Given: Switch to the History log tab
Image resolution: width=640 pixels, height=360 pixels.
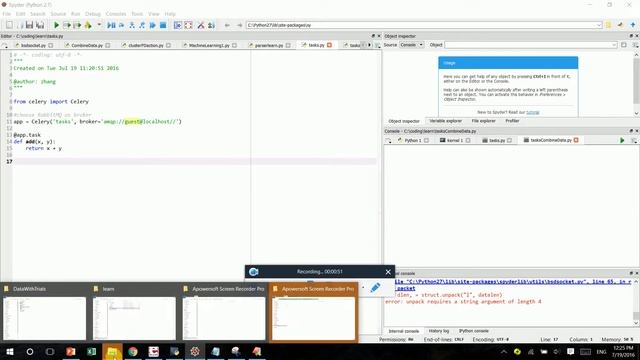Looking at the screenshot, I should coord(439,331).
